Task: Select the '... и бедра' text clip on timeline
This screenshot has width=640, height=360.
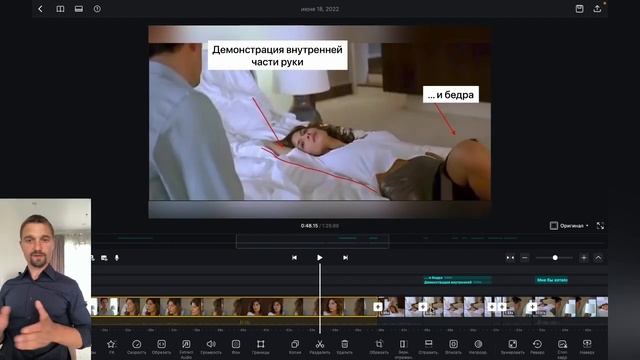Action: (x=457, y=278)
